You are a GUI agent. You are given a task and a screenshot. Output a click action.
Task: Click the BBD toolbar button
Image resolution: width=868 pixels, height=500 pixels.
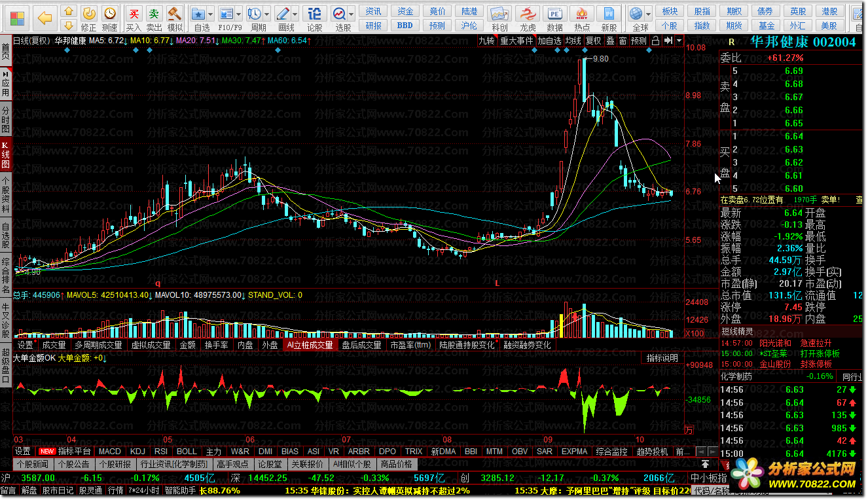pos(405,26)
